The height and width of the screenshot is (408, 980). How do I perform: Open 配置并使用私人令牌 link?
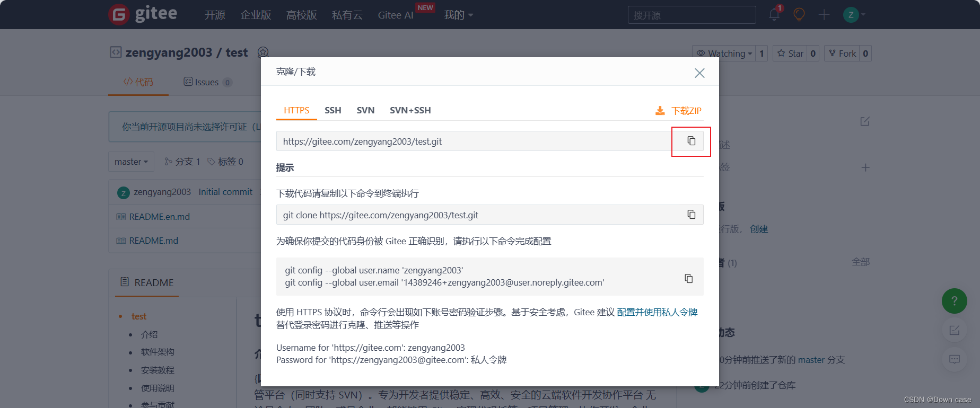(x=657, y=312)
